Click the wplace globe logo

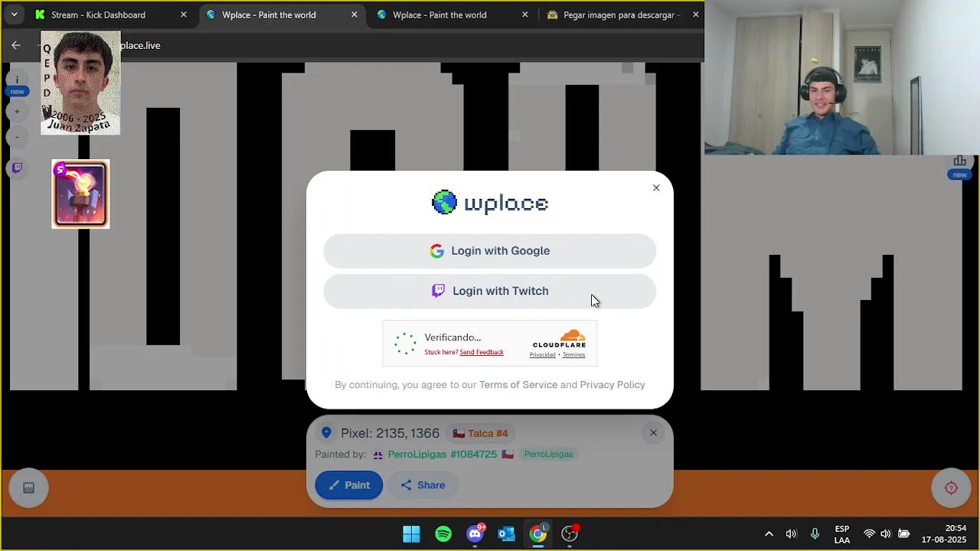(x=444, y=202)
